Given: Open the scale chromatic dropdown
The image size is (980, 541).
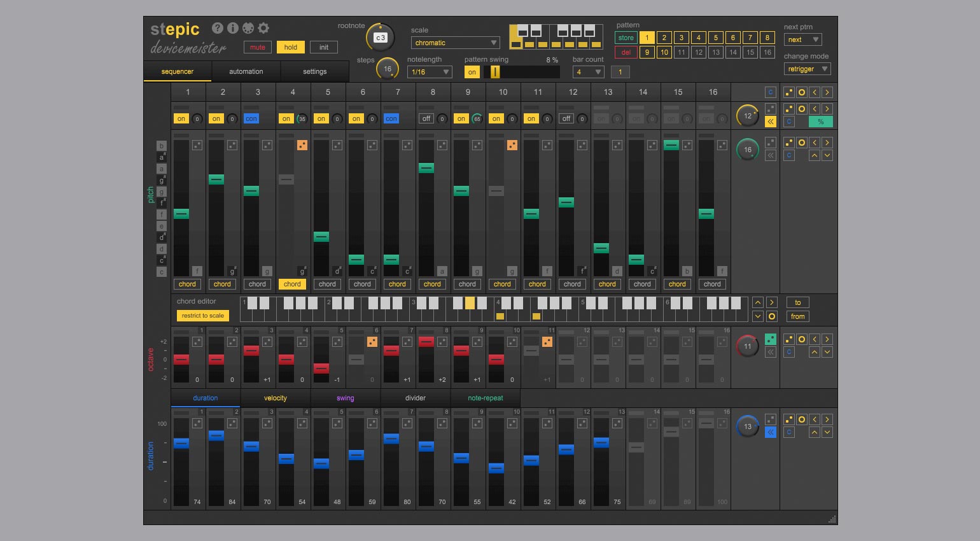Looking at the screenshot, I should (x=455, y=43).
